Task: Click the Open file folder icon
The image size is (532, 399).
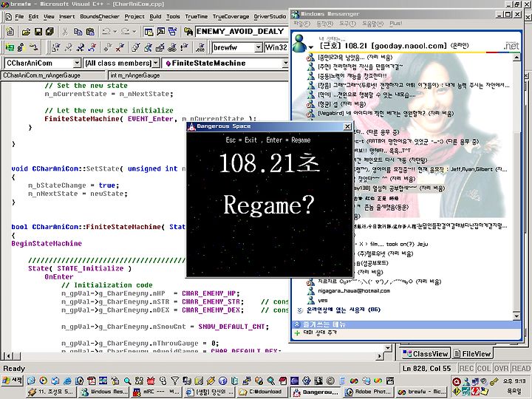Action: 26,32
